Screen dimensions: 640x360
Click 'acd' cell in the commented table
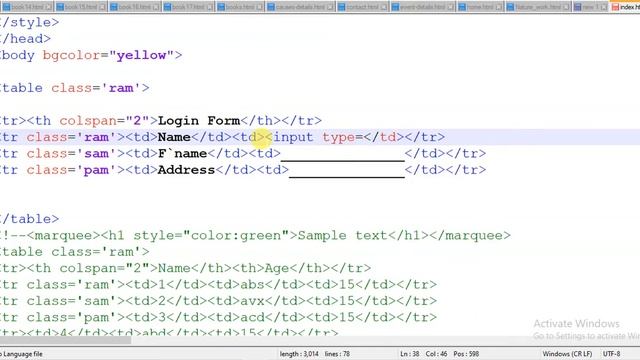252,317
